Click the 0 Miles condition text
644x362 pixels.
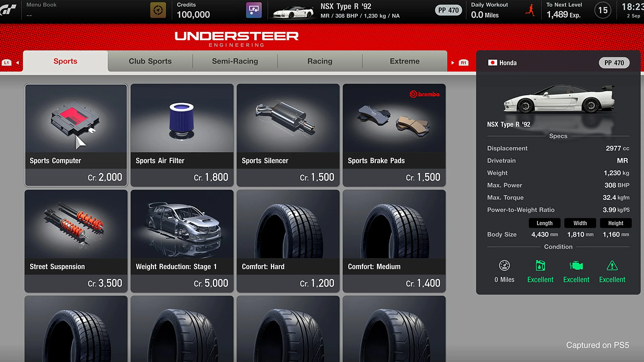504,279
